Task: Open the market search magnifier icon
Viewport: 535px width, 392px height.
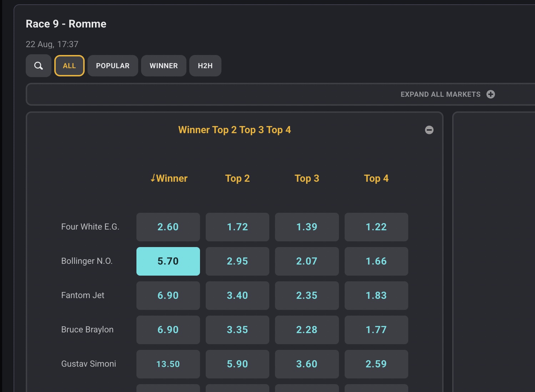Action: 39,66
